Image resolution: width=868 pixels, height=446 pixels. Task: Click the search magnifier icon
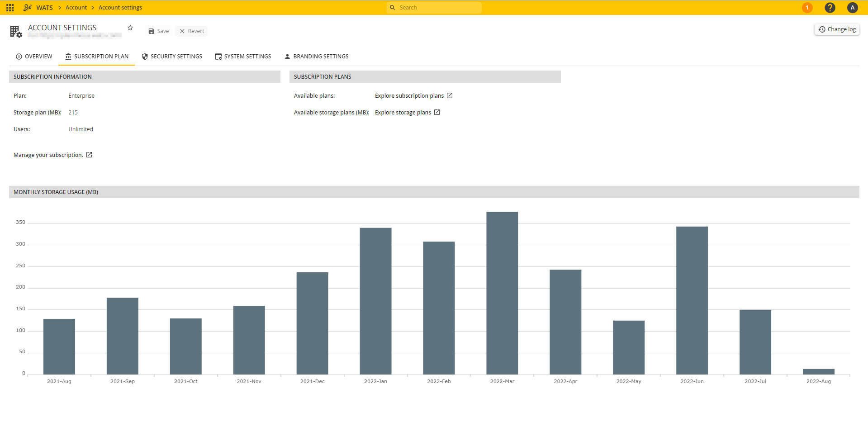click(x=393, y=8)
